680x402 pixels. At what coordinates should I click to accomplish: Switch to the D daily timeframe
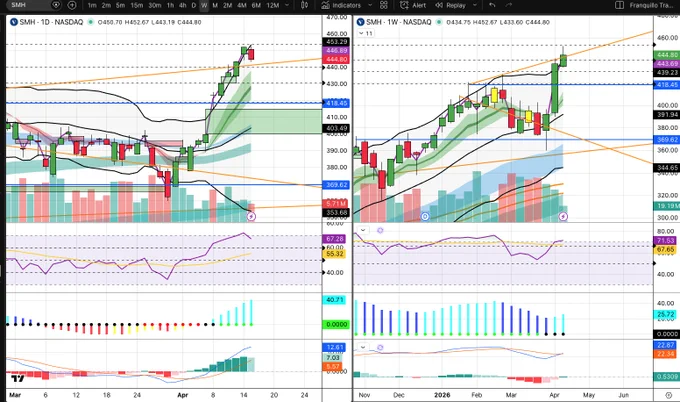(x=193, y=6)
